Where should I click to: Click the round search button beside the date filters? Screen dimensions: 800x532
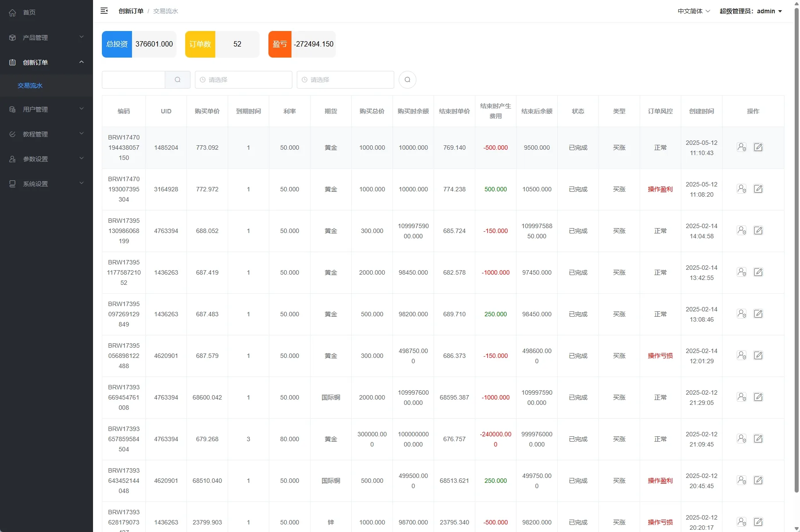[x=407, y=80]
